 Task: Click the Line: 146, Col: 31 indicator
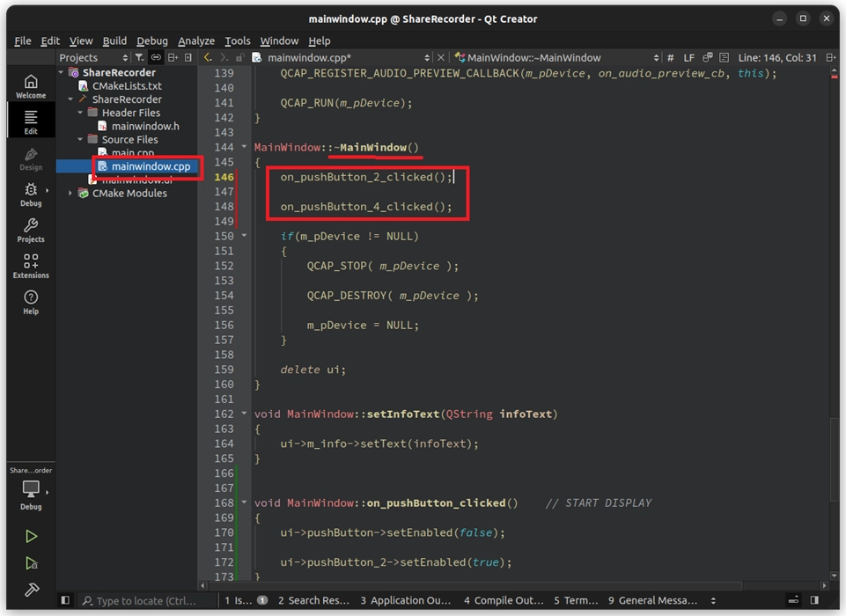coord(777,58)
